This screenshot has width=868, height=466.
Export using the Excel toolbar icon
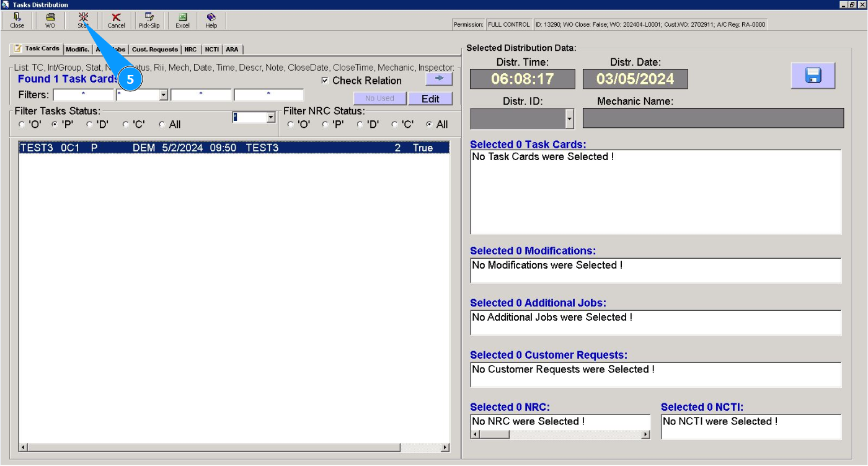182,20
